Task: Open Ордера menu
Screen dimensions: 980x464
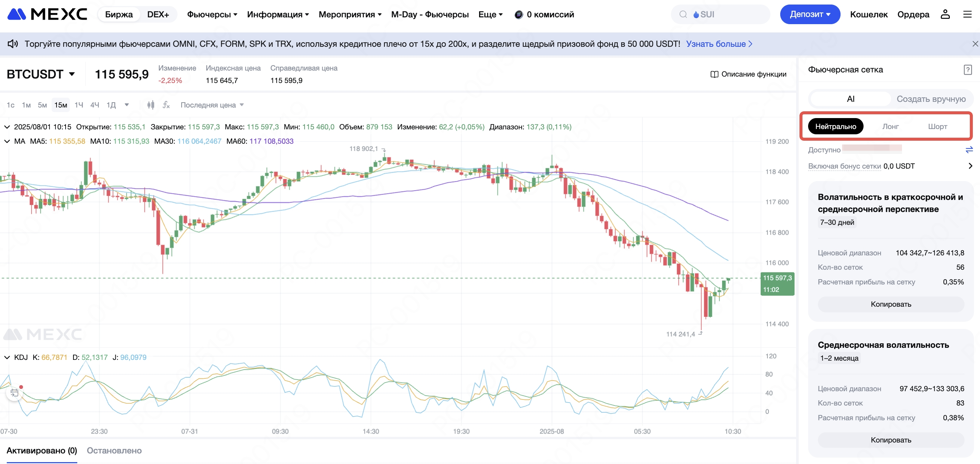Action: pos(913,14)
